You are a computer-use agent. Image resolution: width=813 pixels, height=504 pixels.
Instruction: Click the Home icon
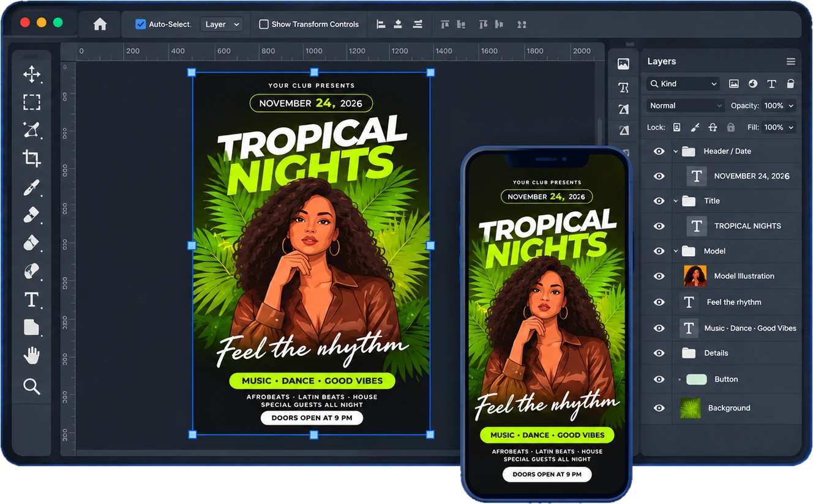coord(100,24)
